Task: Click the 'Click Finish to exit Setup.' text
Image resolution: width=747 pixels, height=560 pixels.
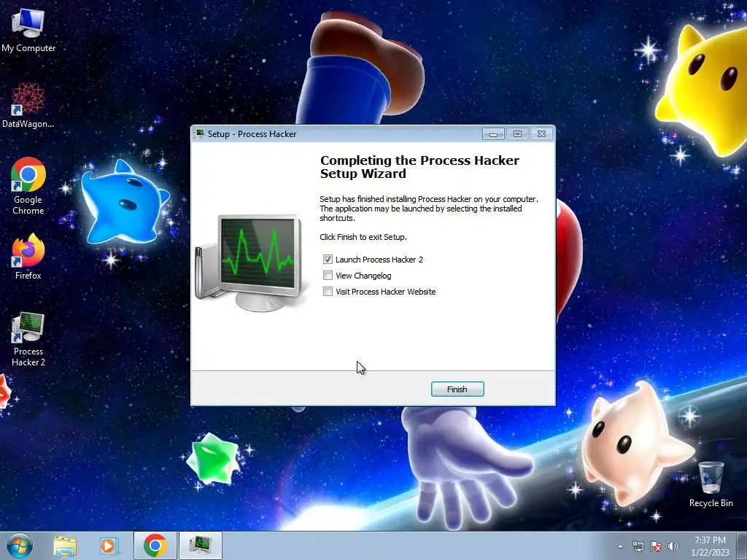Action: tap(363, 237)
